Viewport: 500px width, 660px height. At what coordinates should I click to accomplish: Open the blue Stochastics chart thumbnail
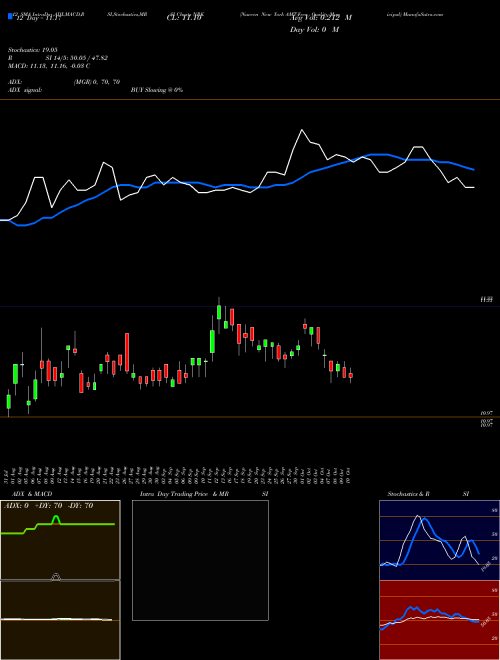point(439,540)
